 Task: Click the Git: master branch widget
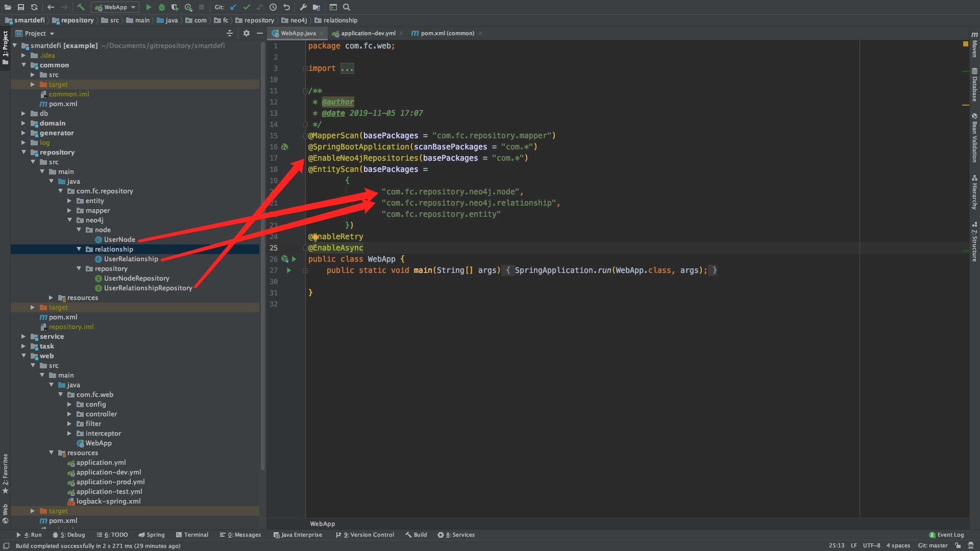coord(933,545)
